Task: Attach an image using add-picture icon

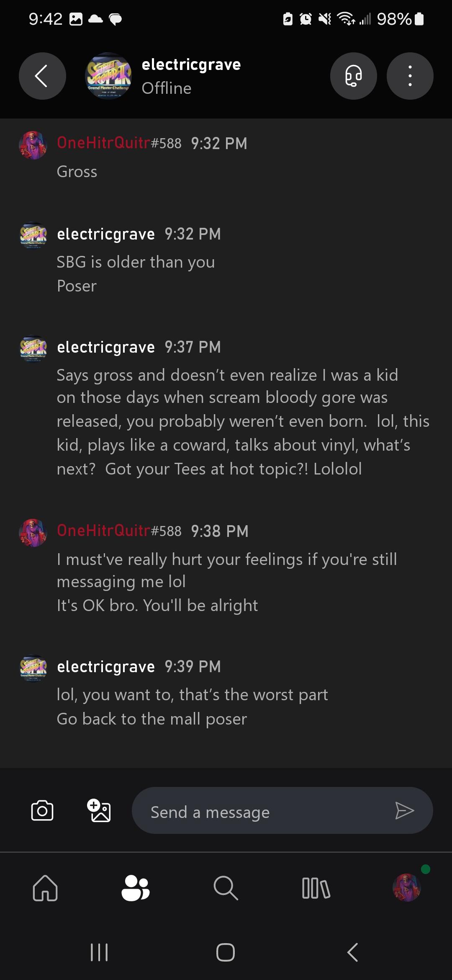Action: (x=99, y=811)
